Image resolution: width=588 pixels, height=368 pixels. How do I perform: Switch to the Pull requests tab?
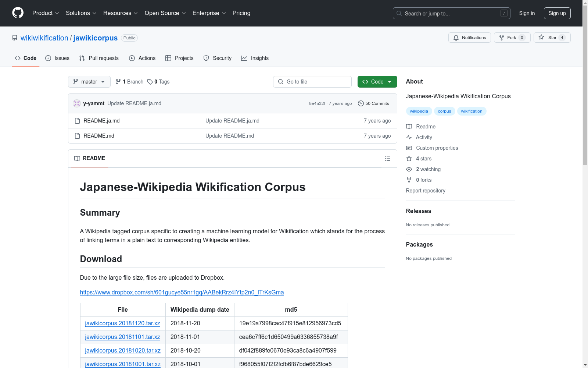(99, 58)
